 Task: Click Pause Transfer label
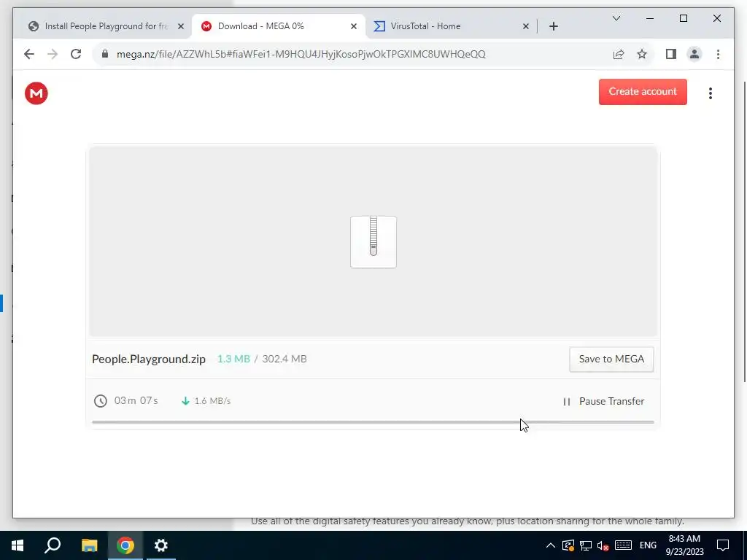[x=612, y=402]
